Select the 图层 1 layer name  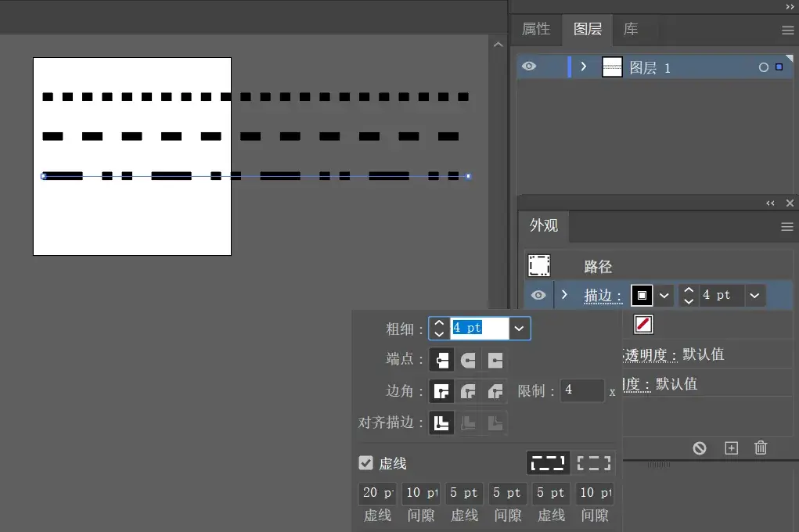tap(650, 67)
